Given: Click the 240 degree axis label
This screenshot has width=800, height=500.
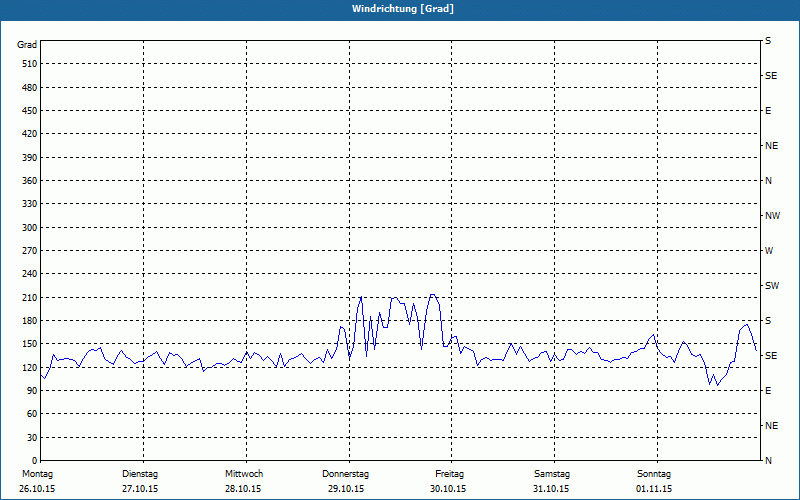Looking at the screenshot, I should pyautogui.click(x=30, y=274).
